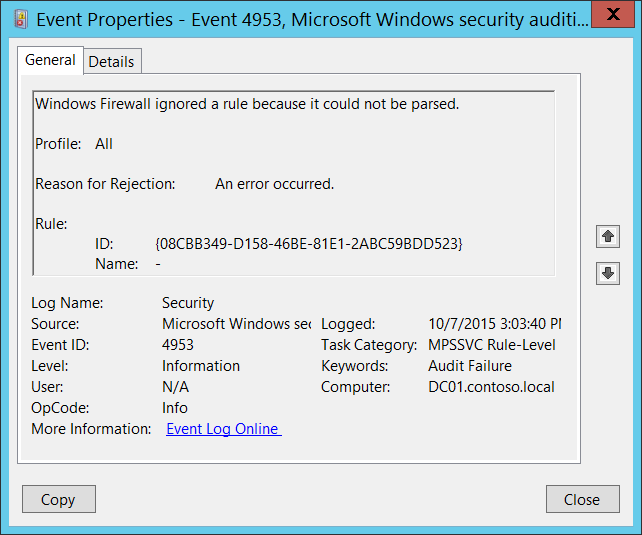Viewport: 642px width, 535px height.
Task: Select the Event ID value 4953
Action: [178, 345]
